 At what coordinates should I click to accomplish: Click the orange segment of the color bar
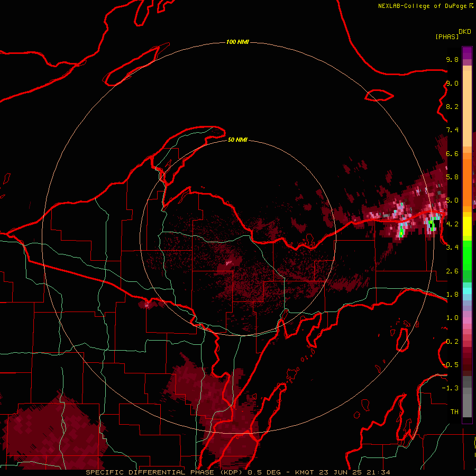pyautogui.click(x=467, y=182)
